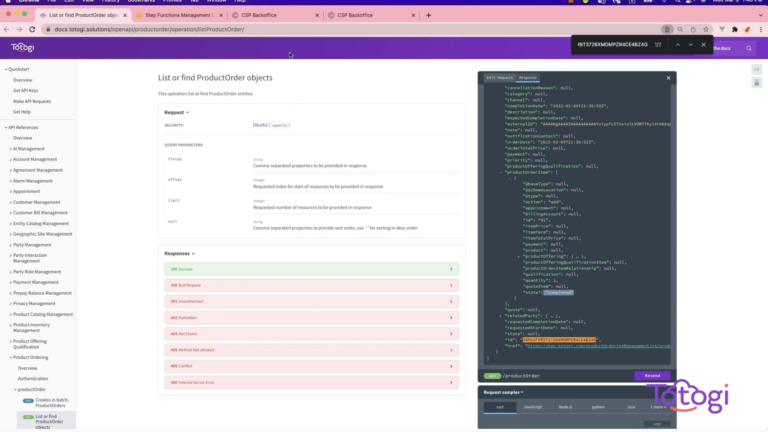
Task: Open Creates in batch ProductOrders operation
Action: click(48, 402)
